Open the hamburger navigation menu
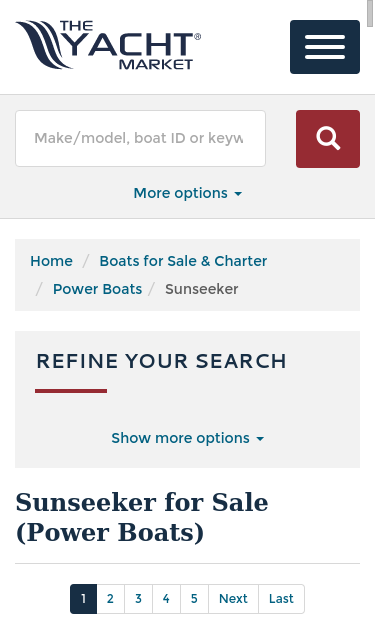 325,47
